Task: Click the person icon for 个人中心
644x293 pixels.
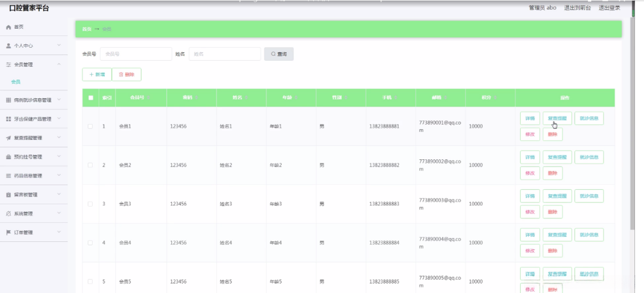Action: pos(8,46)
